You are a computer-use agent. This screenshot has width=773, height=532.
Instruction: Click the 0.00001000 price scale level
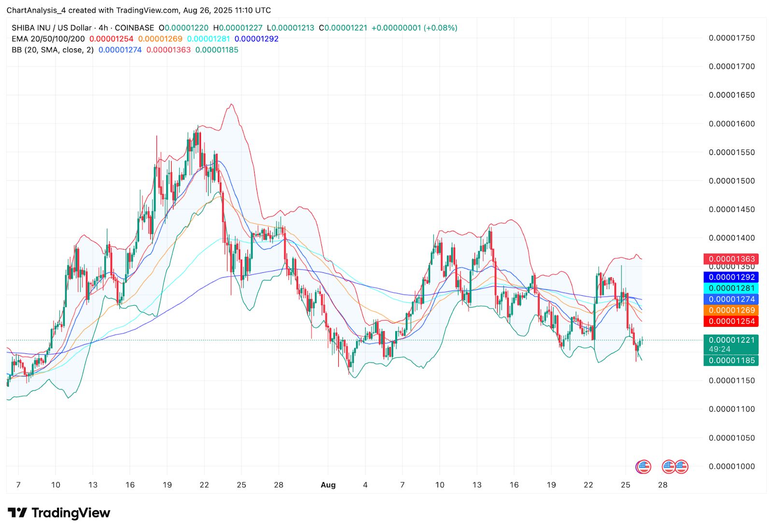(731, 466)
